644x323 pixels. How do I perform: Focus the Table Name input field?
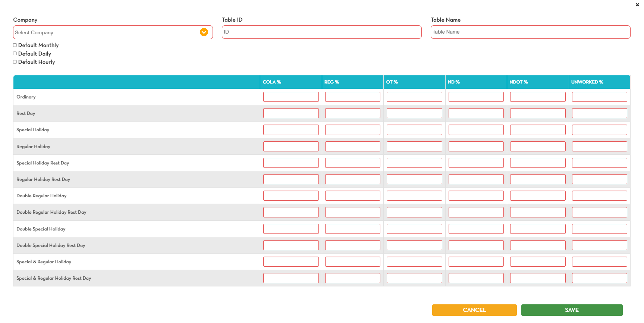click(531, 32)
